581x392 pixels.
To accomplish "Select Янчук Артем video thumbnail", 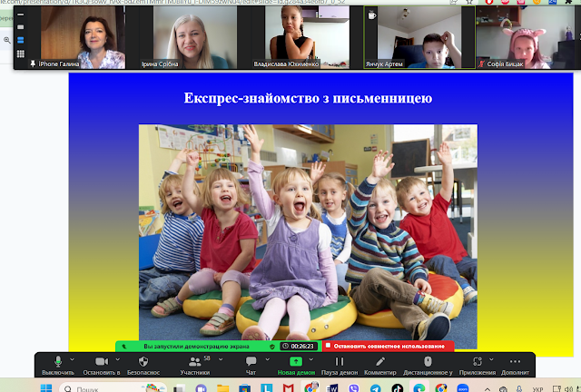I will point(419,37).
